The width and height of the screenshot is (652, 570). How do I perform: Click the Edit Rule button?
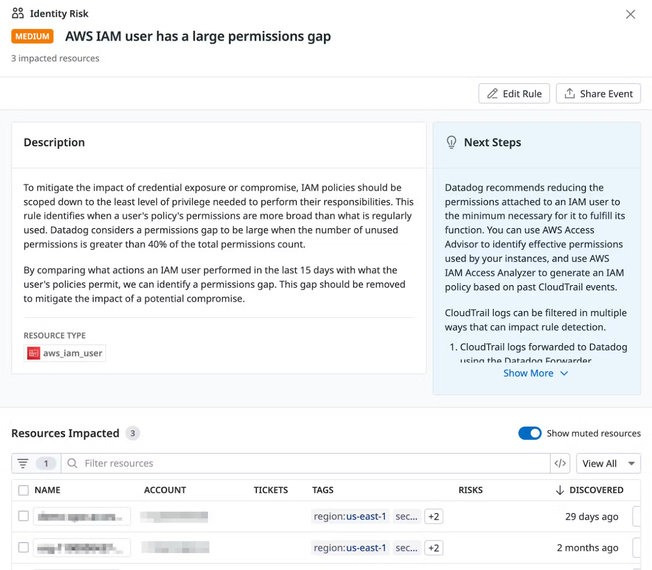tap(514, 94)
